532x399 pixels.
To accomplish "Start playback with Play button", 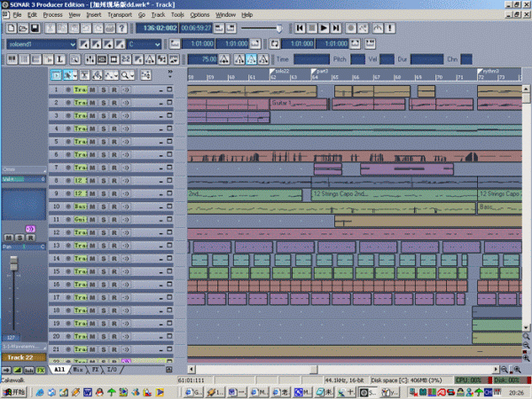I will click(324, 28).
